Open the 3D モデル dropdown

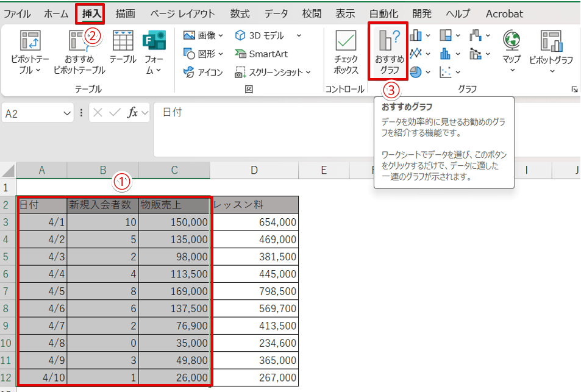(268, 35)
